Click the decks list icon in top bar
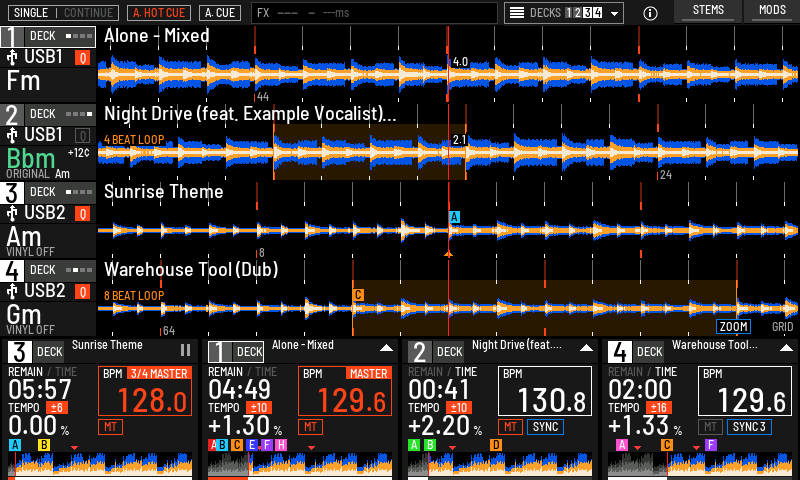This screenshot has width=800, height=480. 517,13
